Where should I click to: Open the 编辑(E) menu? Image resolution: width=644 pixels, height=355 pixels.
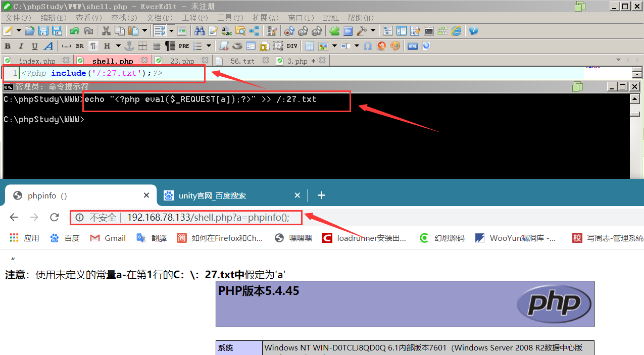click(x=54, y=18)
